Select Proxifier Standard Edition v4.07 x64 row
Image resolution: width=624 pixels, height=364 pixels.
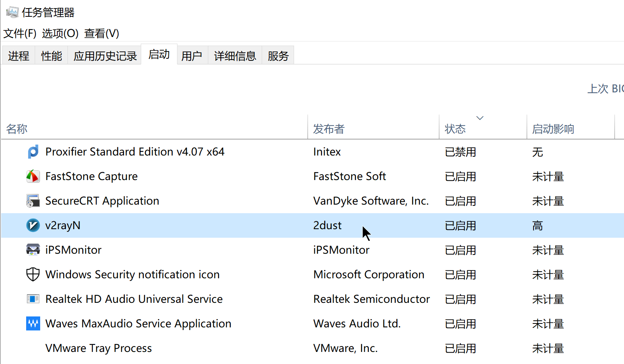(x=312, y=152)
